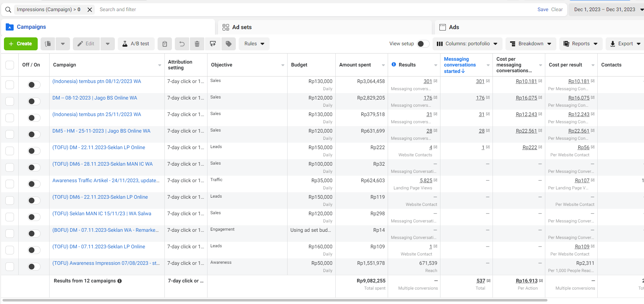Click the Results column info icon
Image resolution: width=644 pixels, height=304 pixels.
point(394,65)
